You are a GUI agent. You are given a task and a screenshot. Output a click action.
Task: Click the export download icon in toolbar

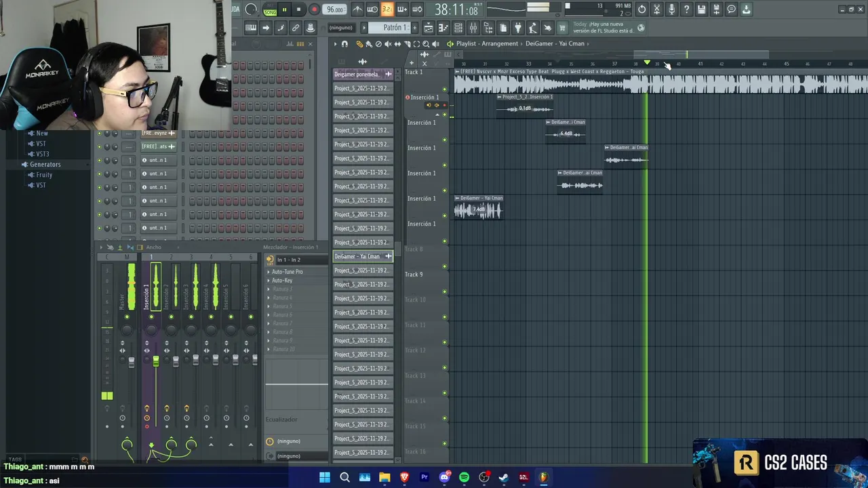click(746, 9)
